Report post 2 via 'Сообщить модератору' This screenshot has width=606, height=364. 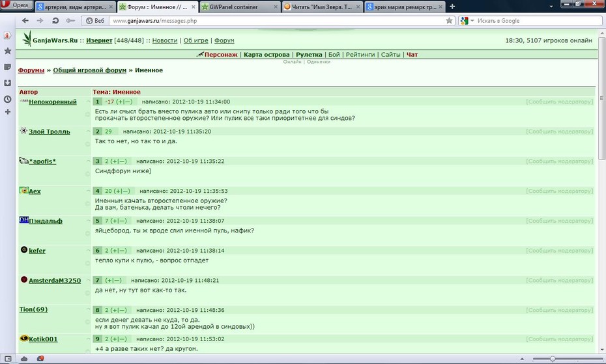click(x=559, y=132)
